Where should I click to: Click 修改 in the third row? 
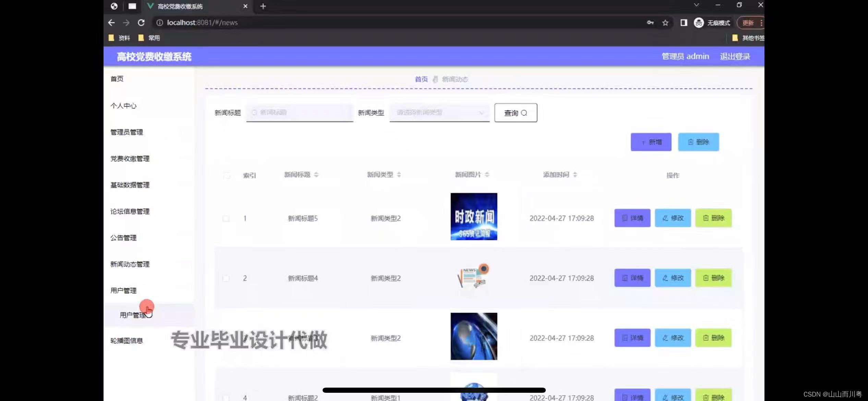click(673, 338)
